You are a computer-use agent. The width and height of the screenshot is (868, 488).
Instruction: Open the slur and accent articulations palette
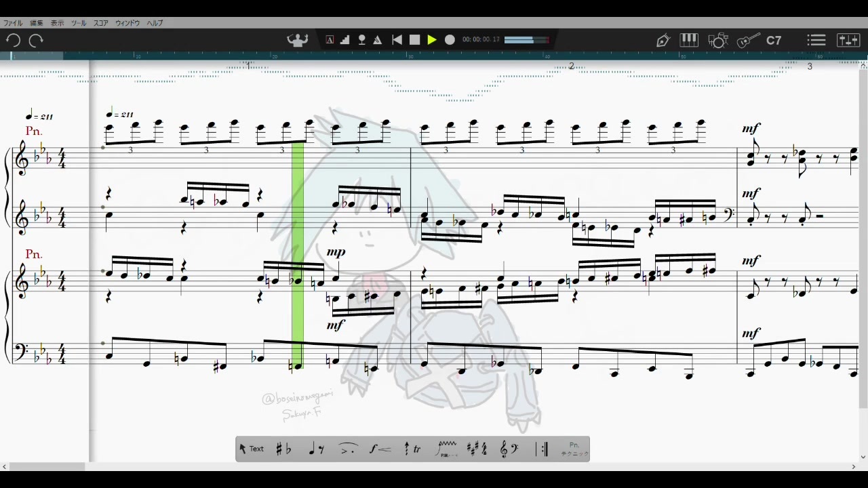pos(348,449)
